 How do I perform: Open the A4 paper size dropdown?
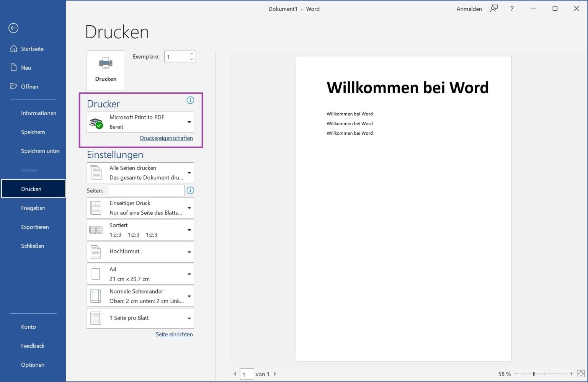[x=140, y=274]
